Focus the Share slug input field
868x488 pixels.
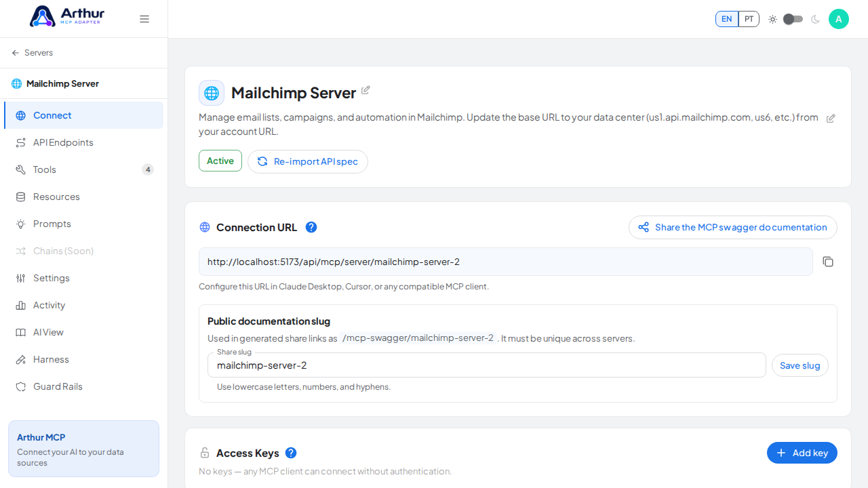pyautogui.click(x=487, y=365)
